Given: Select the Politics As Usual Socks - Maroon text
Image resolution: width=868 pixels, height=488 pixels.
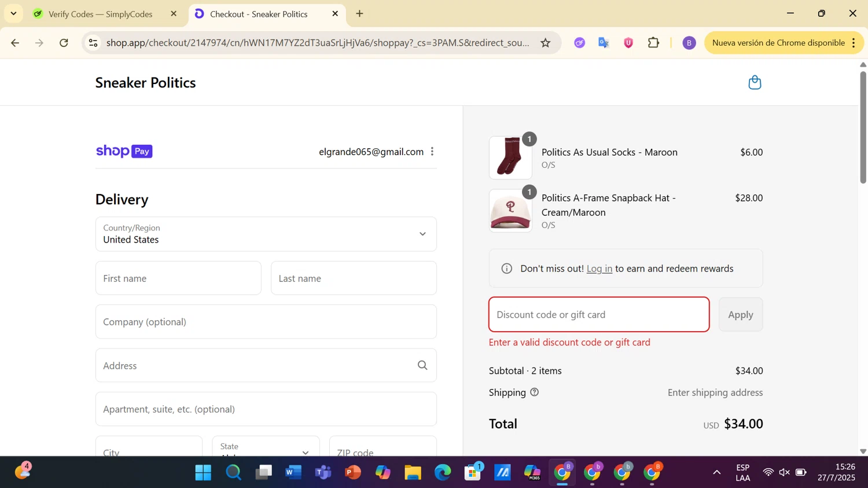Looking at the screenshot, I should coord(609,152).
